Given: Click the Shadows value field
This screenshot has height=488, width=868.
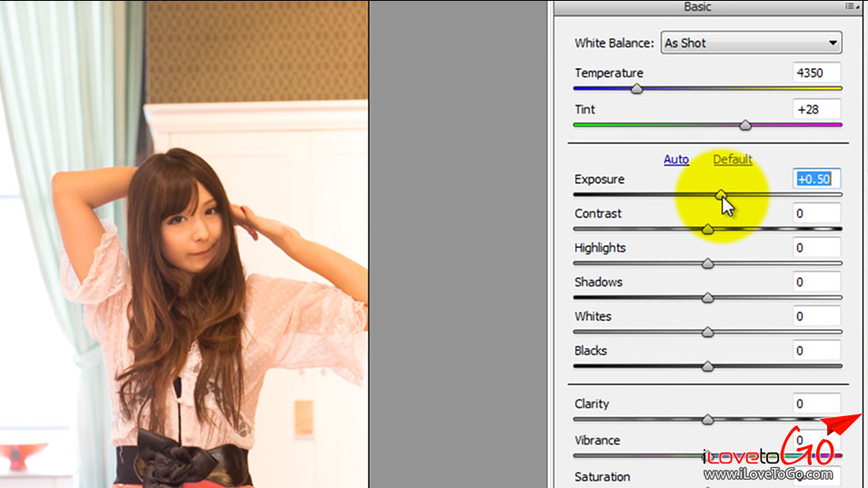Looking at the screenshot, I should pos(816,282).
